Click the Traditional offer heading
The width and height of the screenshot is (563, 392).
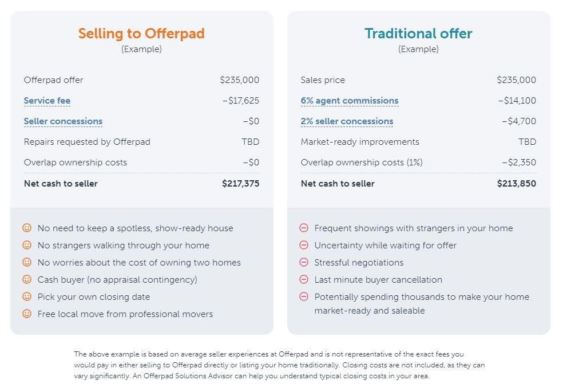coord(418,33)
